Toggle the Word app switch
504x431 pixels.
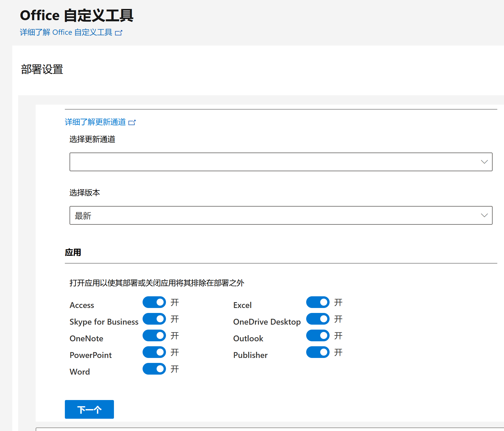[x=154, y=369]
